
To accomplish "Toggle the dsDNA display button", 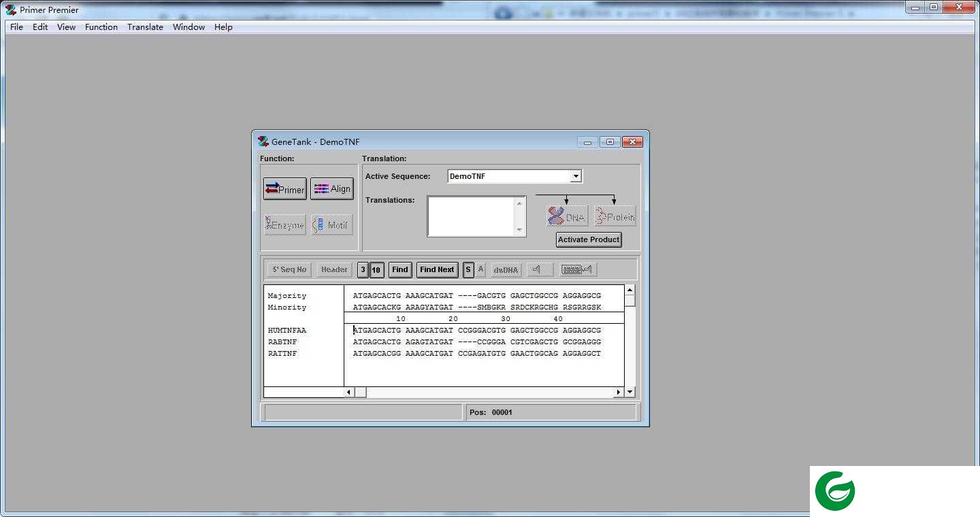I will (506, 269).
